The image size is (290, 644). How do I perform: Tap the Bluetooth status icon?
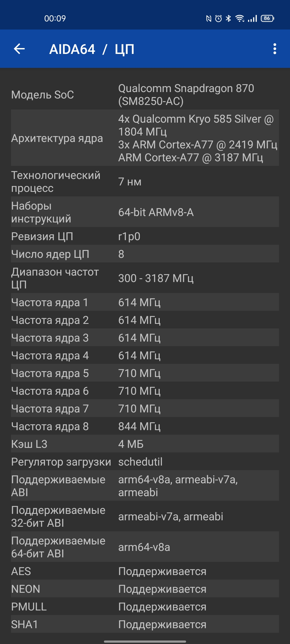click(x=228, y=18)
